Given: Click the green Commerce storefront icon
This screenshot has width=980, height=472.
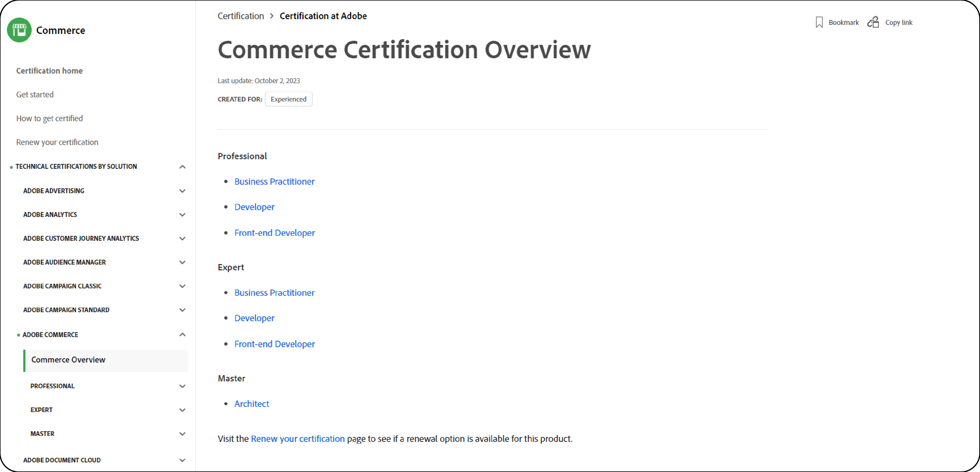Looking at the screenshot, I should (x=19, y=30).
